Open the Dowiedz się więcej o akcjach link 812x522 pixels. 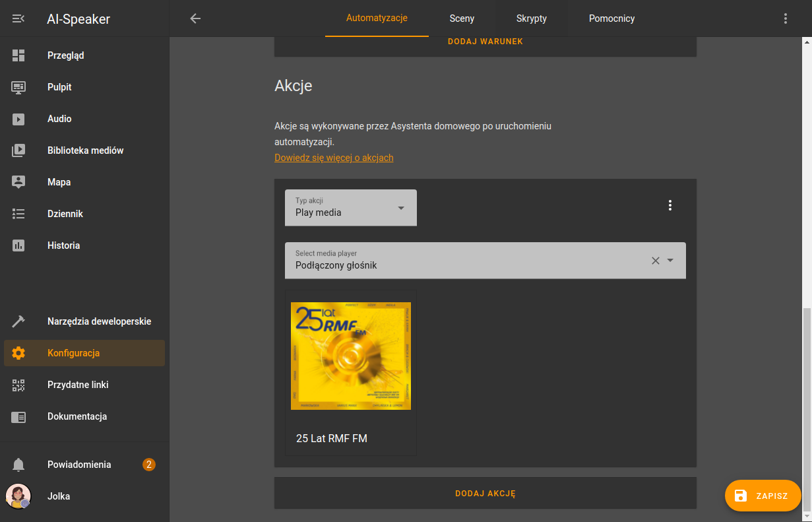[334, 158]
